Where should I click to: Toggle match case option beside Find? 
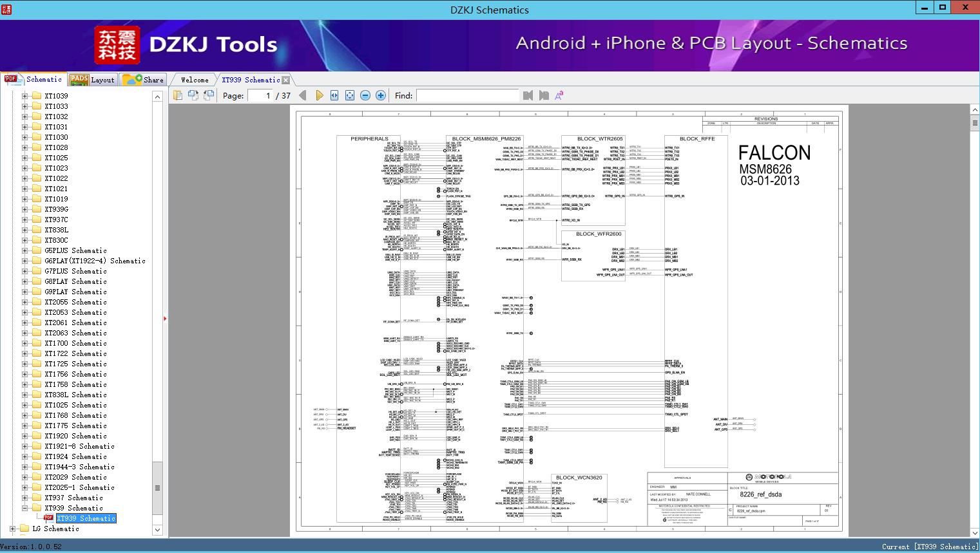click(559, 95)
